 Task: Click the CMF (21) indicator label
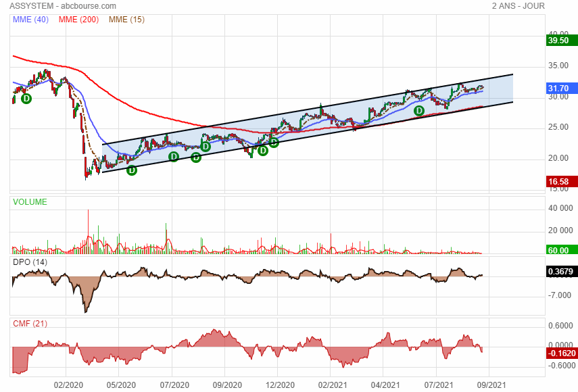pyautogui.click(x=30, y=324)
